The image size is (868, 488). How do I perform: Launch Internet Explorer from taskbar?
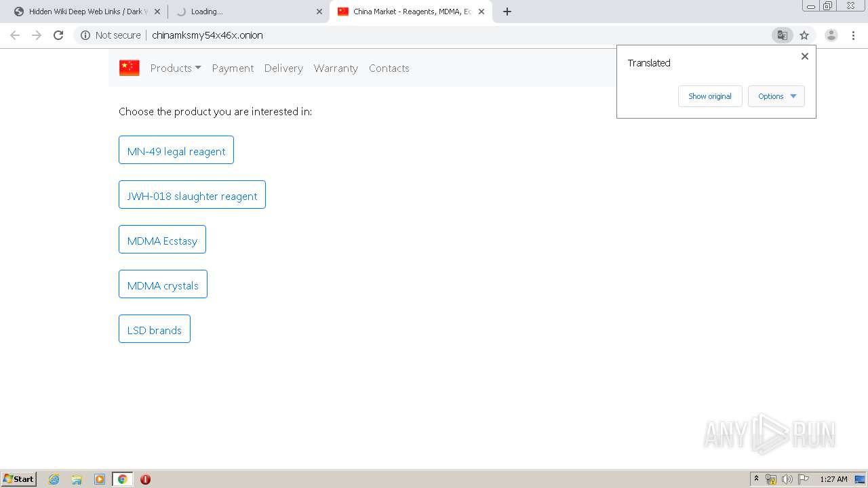pyautogui.click(x=54, y=479)
